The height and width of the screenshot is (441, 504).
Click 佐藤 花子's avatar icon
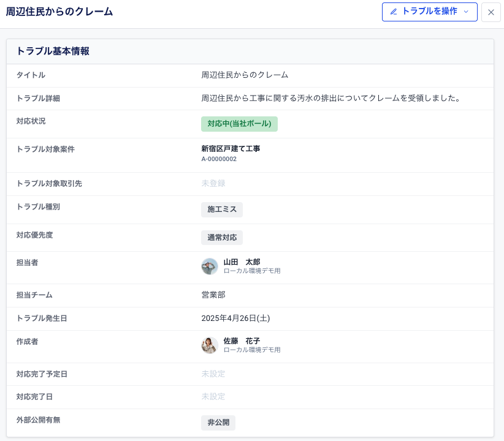coord(210,345)
